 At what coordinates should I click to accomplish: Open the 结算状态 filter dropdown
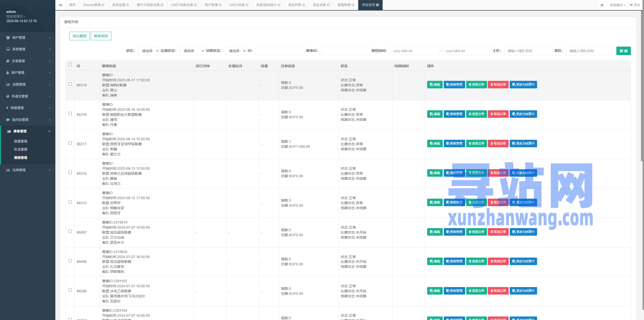[x=236, y=51]
